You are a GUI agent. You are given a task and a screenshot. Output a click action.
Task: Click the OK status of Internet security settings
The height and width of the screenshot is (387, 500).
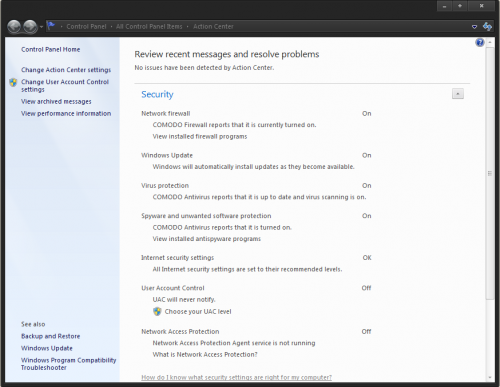[367, 257]
